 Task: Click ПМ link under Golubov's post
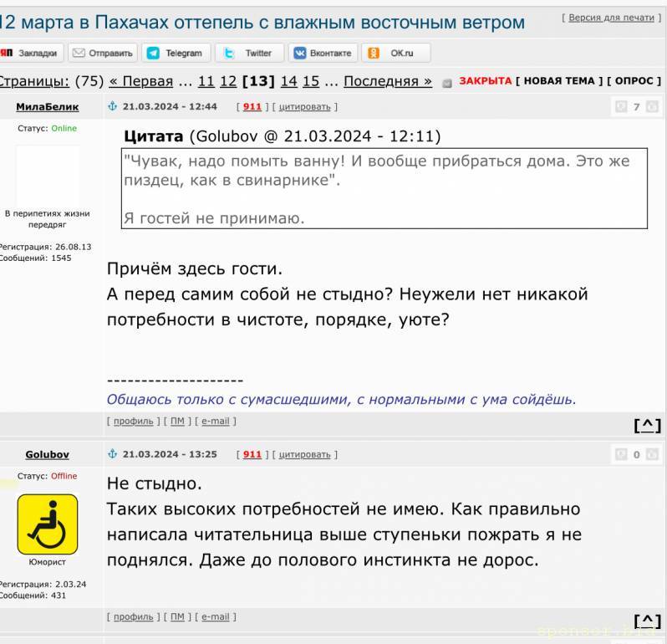click(x=177, y=616)
